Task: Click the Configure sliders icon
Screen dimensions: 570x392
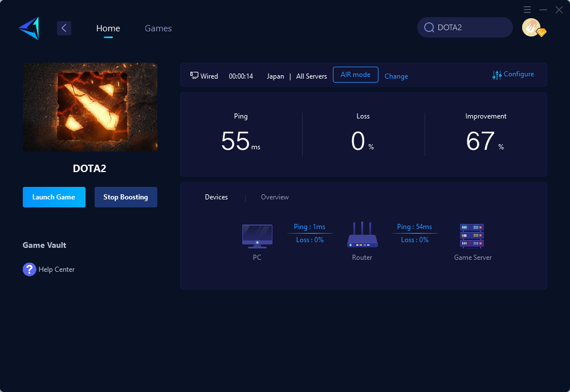Action: coord(497,75)
